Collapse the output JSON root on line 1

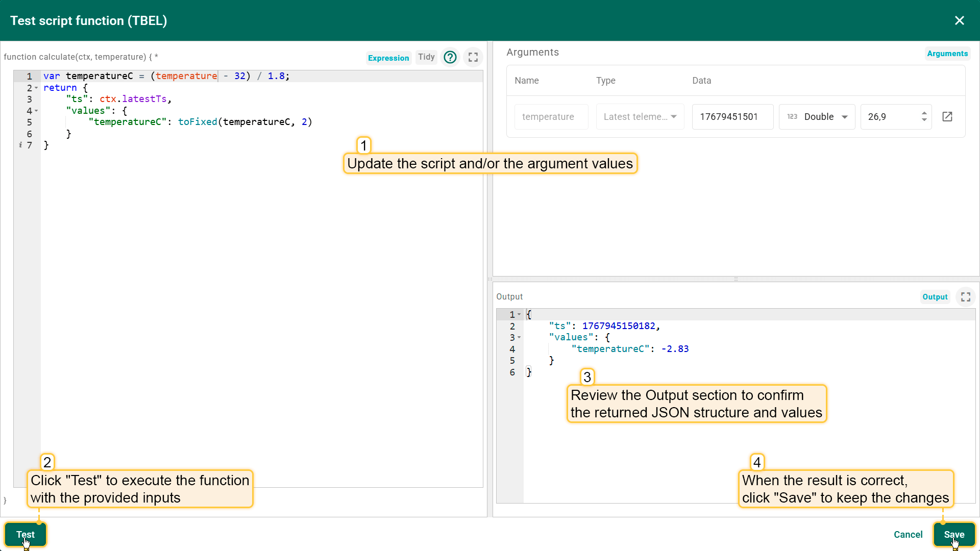(x=519, y=315)
